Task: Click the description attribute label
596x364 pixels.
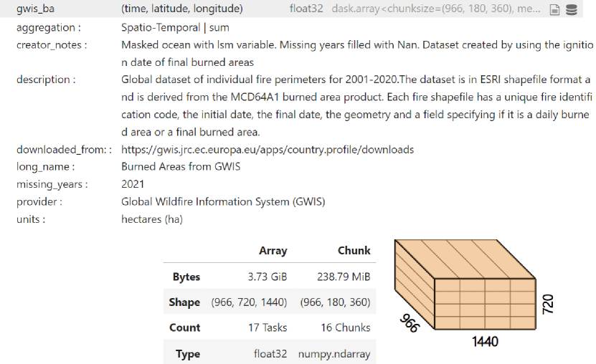Action: pos(45,80)
